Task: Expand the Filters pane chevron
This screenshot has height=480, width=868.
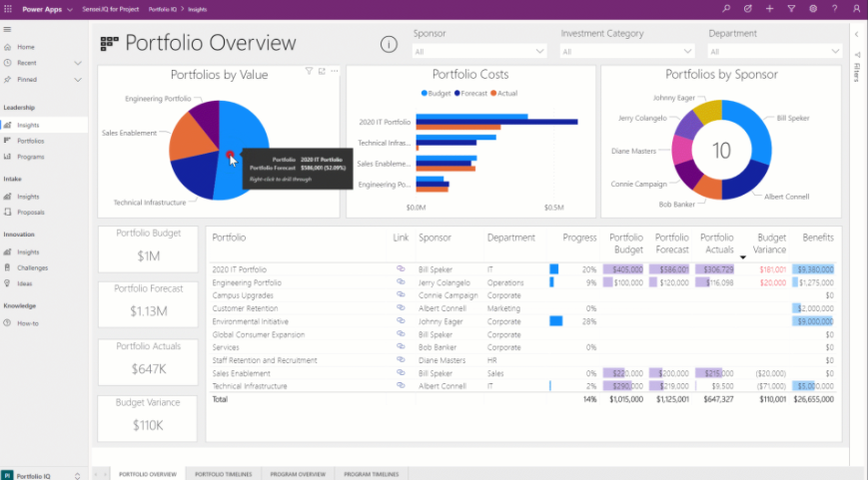Action: (x=856, y=34)
